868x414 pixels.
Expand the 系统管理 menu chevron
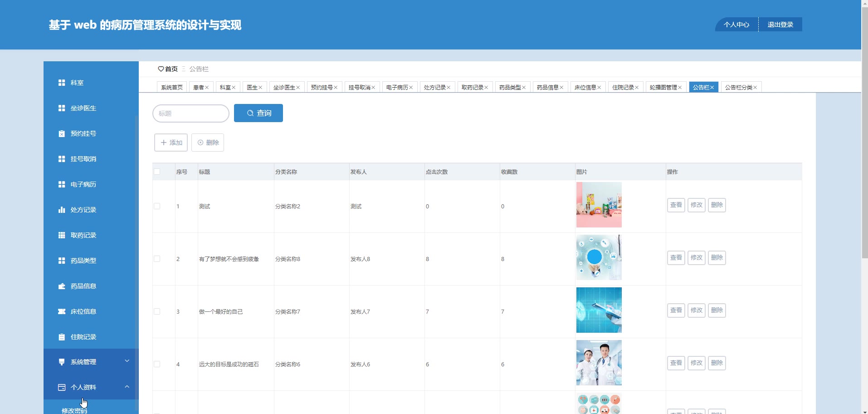[127, 361]
